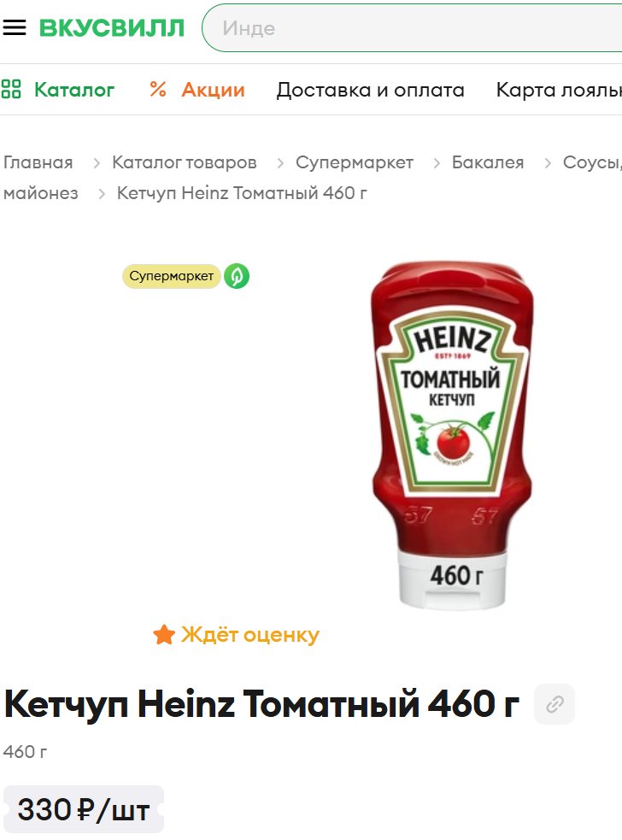Viewport: 622px width, 840px height.
Task: Click the 330 ₽/шт price label
Action: click(83, 809)
